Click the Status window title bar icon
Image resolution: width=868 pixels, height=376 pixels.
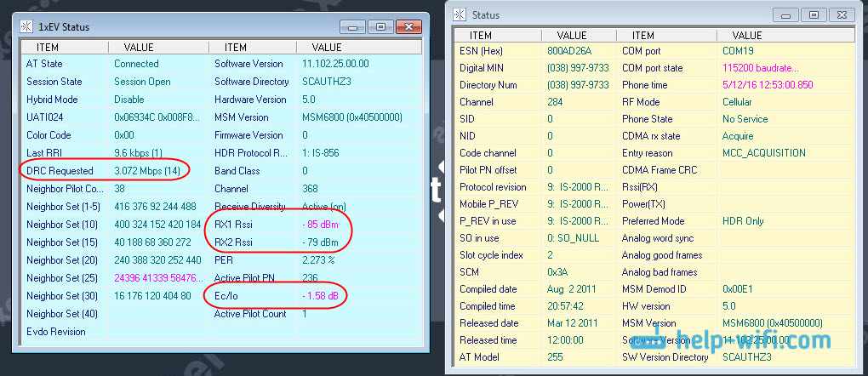coord(460,14)
